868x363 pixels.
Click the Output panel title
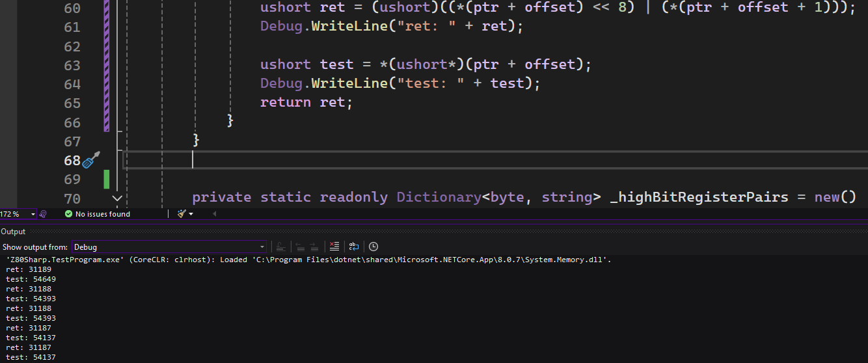[13, 232]
